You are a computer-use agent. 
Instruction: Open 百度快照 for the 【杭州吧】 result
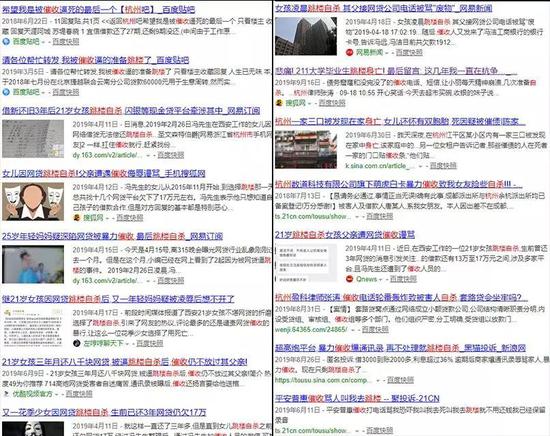pyautogui.click(x=66, y=41)
